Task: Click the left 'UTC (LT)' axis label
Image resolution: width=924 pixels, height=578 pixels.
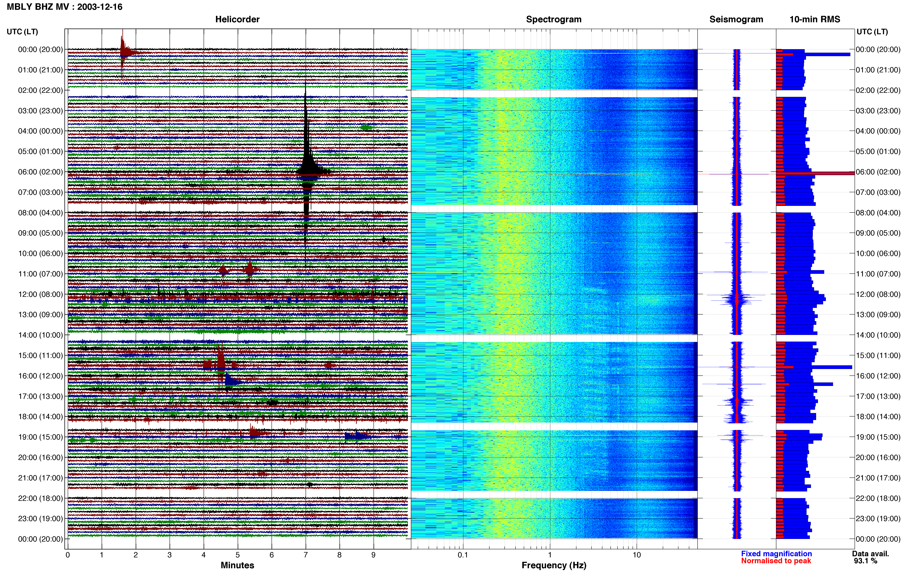Action: point(22,31)
